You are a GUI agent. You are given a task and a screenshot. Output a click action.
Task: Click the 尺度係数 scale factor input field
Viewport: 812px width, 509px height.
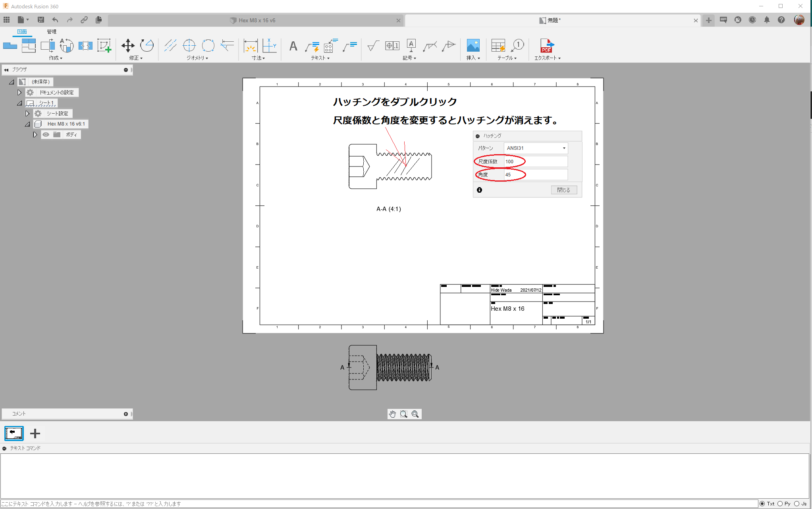pyautogui.click(x=535, y=161)
